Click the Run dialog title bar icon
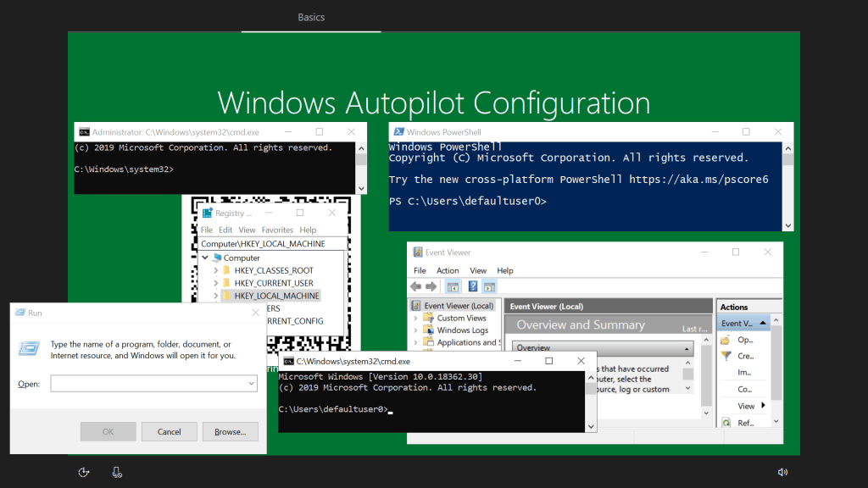 coord(20,313)
